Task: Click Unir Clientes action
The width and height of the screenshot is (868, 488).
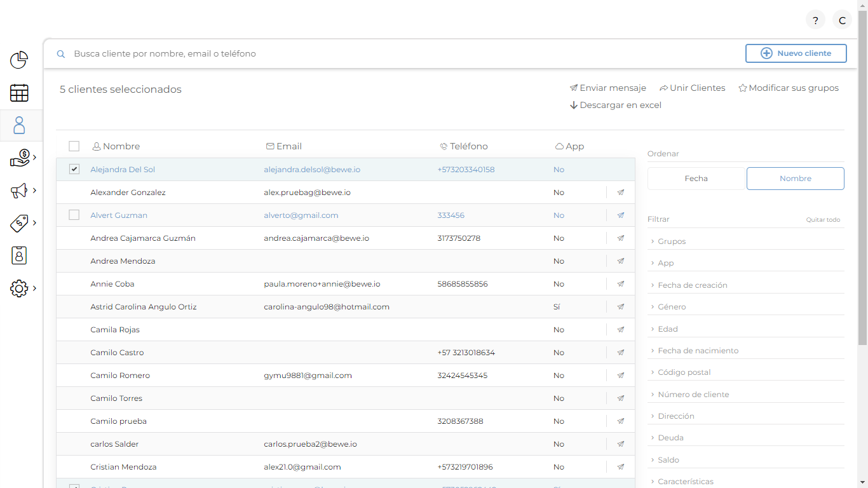Action: [x=693, y=88]
